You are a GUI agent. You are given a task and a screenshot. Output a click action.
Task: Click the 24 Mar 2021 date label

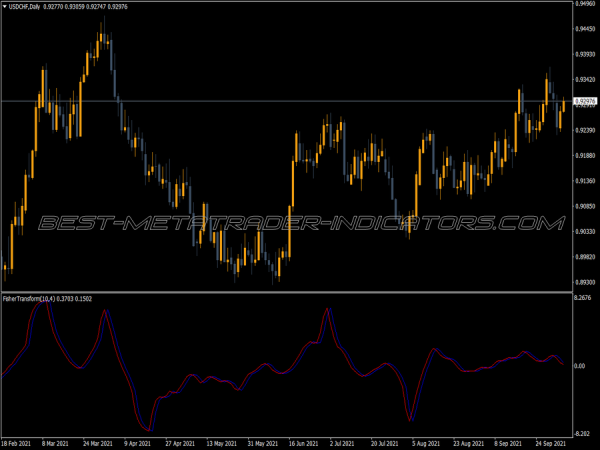[x=98, y=444]
